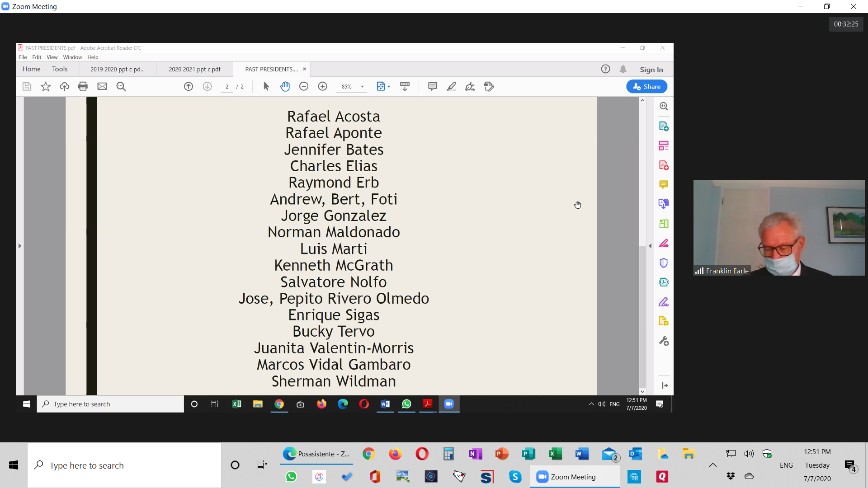Click the blue Share button
The height and width of the screenshot is (488, 868).
point(646,86)
